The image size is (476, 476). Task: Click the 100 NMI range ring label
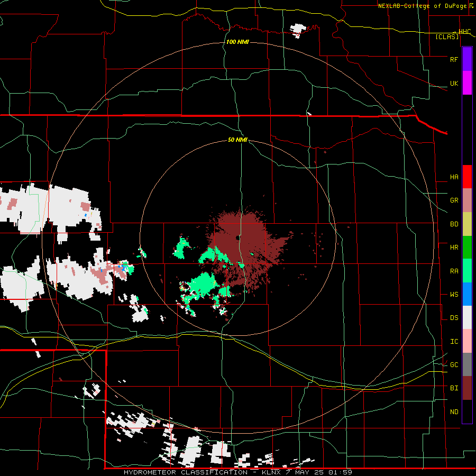click(237, 42)
